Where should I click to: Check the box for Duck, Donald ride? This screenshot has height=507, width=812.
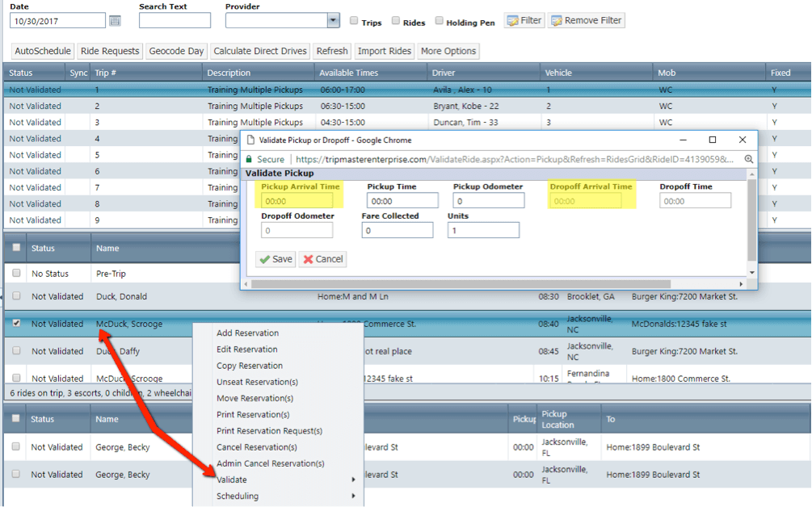click(x=16, y=296)
